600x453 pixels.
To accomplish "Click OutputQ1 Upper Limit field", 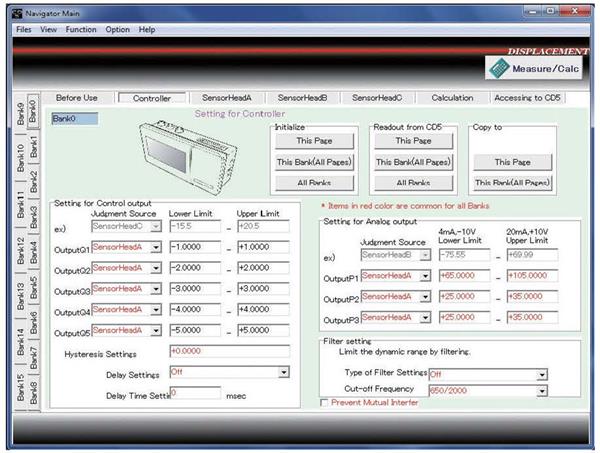I will [263, 247].
